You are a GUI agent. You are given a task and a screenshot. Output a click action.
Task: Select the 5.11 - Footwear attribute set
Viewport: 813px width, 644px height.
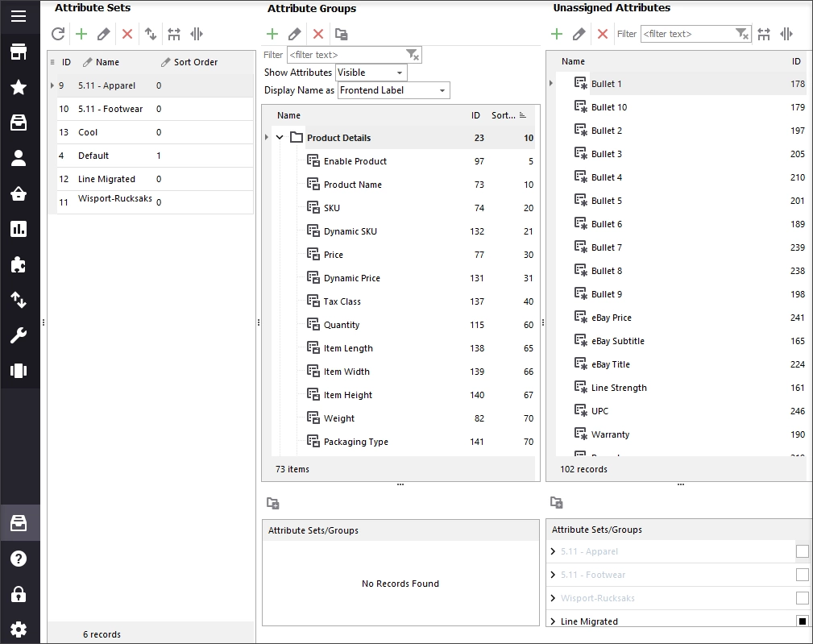coord(155,109)
